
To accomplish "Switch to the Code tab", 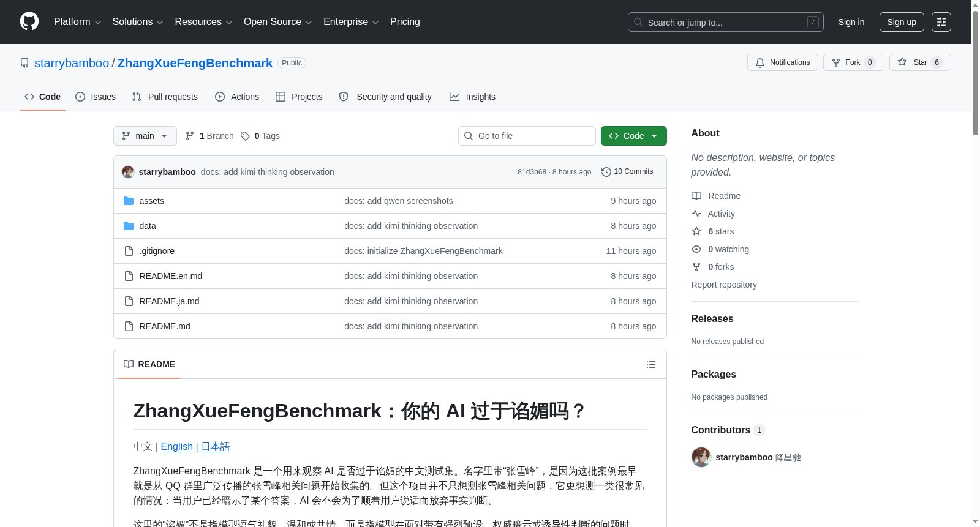I will (x=42, y=97).
